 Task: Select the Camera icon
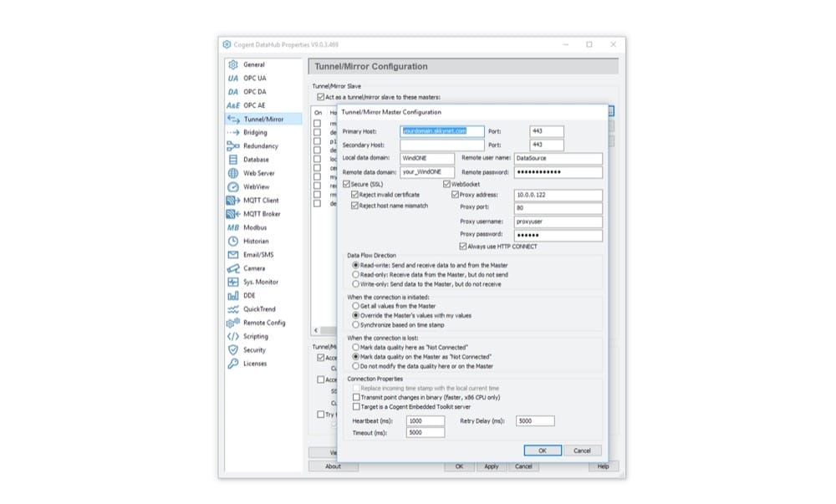(x=233, y=268)
